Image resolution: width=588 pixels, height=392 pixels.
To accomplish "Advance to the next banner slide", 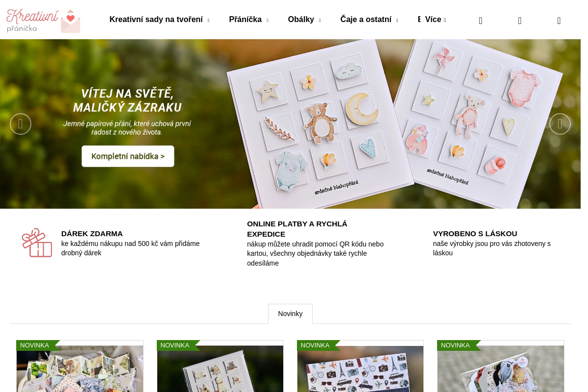I will point(560,124).
